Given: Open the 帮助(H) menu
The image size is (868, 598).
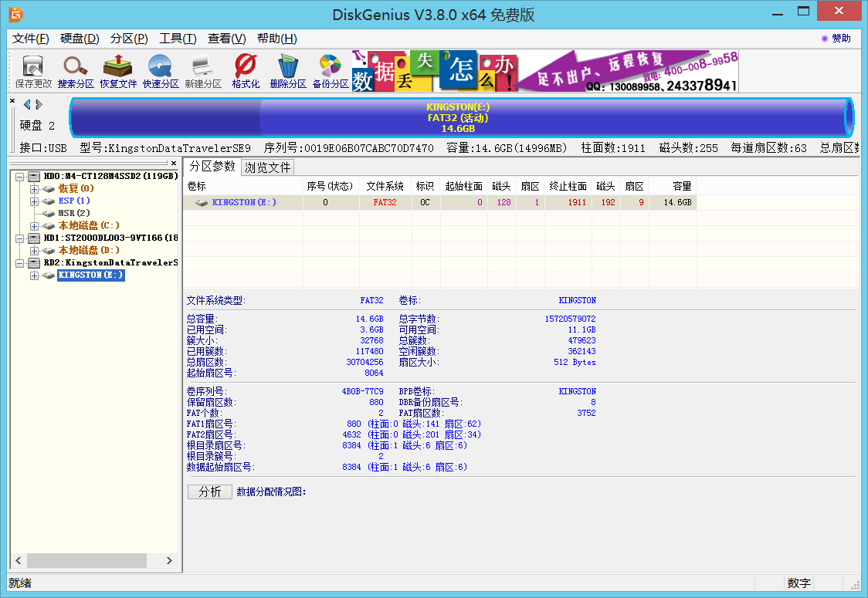Looking at the screenshot, I should point(276,39).
